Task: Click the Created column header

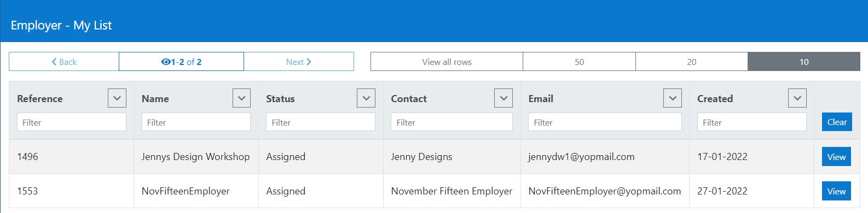Action: pos(715,99)
